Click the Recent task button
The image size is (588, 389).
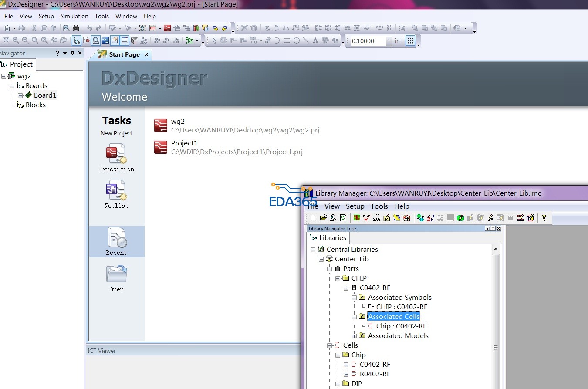point(116,242)
